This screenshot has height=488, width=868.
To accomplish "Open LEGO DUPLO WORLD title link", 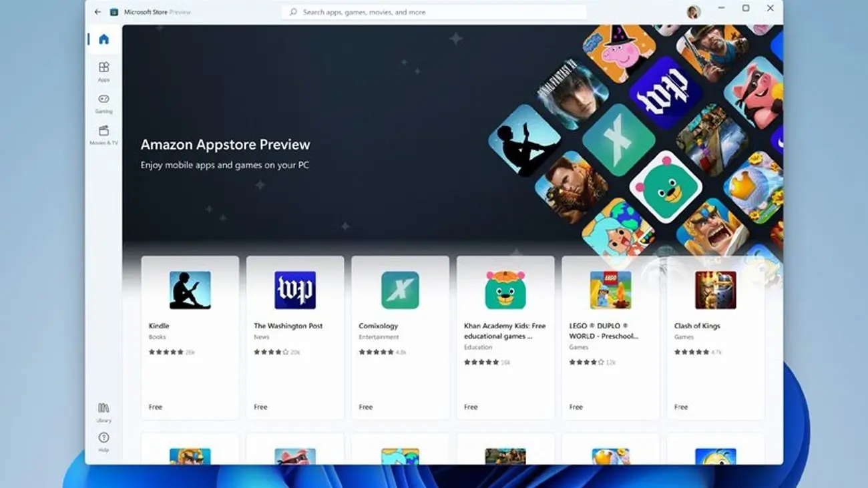I will (x=604, y=331).
